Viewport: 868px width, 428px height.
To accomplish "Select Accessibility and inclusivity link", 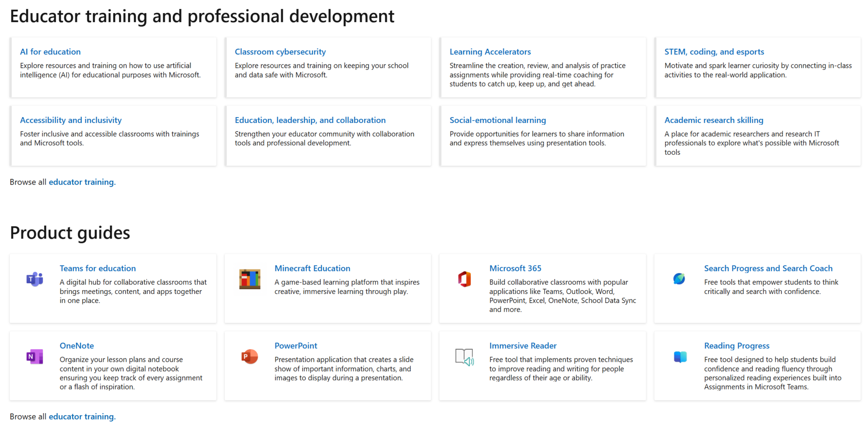I will 71,120.
